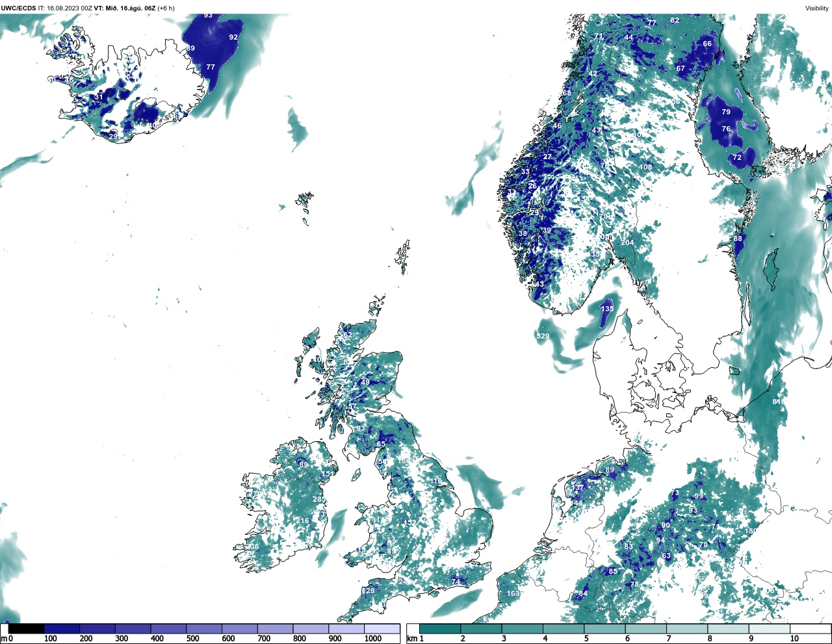
Task: Click the '94' visibility value
Action: coord(660,540)
